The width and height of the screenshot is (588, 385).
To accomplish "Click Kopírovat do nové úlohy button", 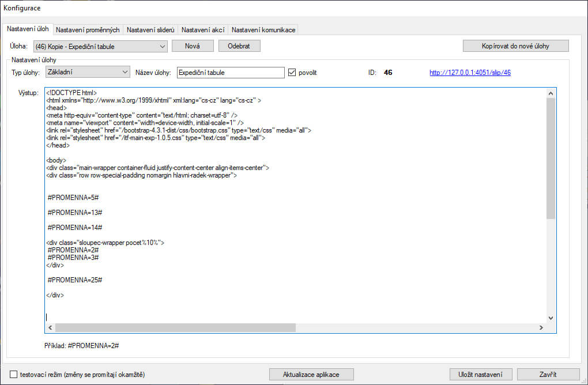I will (x=515, y=46).
